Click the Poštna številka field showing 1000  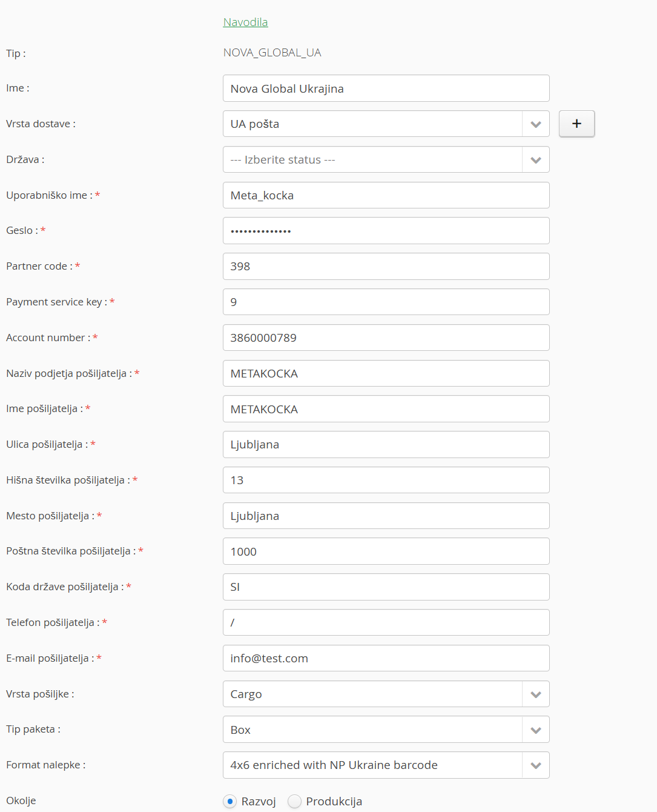(386, 551)
